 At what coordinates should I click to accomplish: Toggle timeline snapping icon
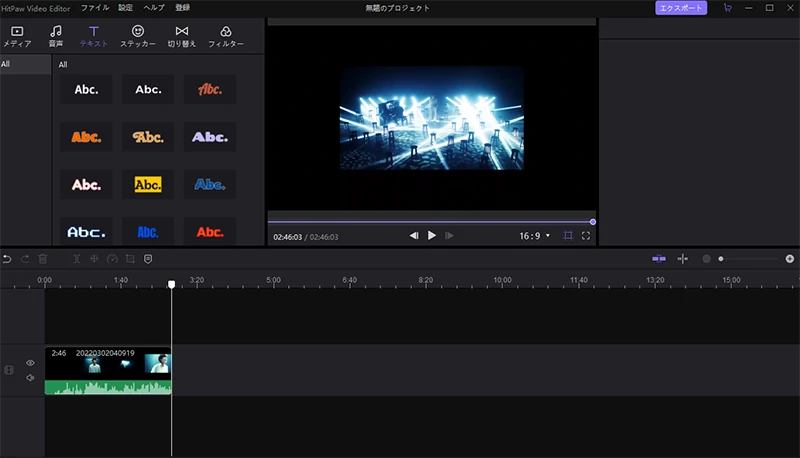tap(659, 259)
